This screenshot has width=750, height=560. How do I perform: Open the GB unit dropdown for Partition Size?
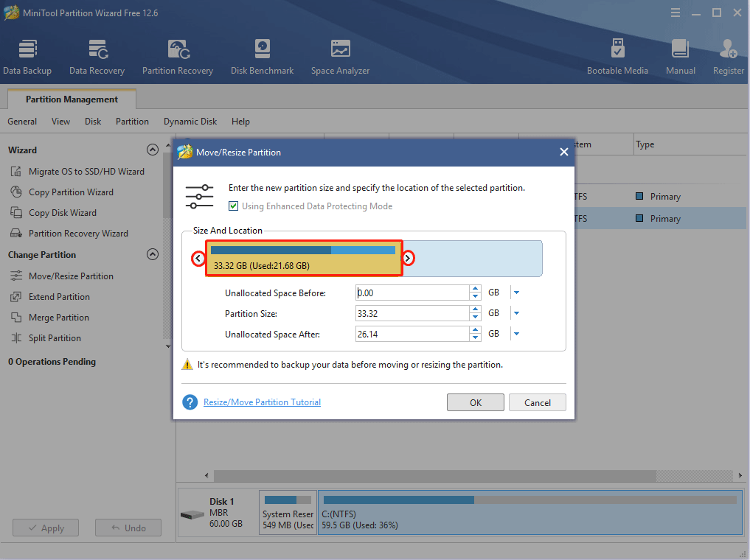click(515, 312)
